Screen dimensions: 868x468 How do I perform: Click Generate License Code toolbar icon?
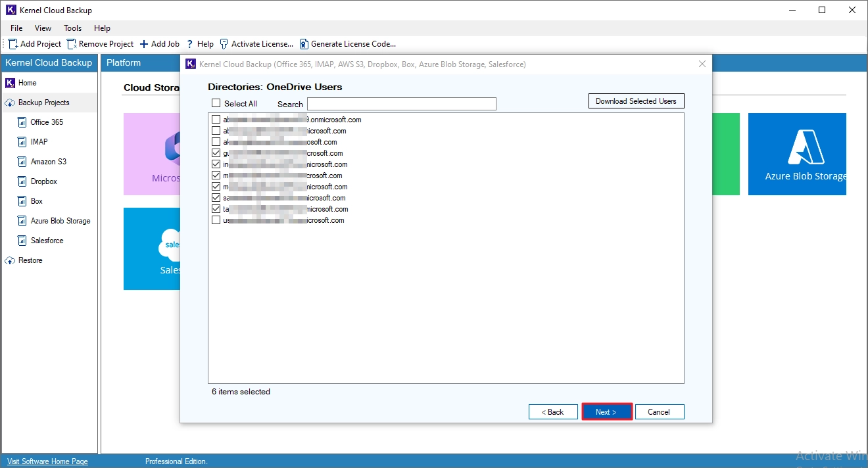304,44
